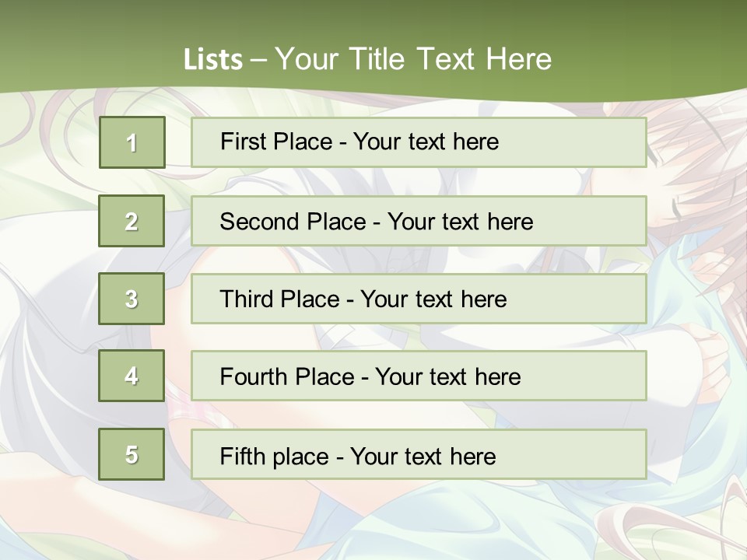Click the number 1 badge
This screenshot has width=747, height=560.
[132, 142]
